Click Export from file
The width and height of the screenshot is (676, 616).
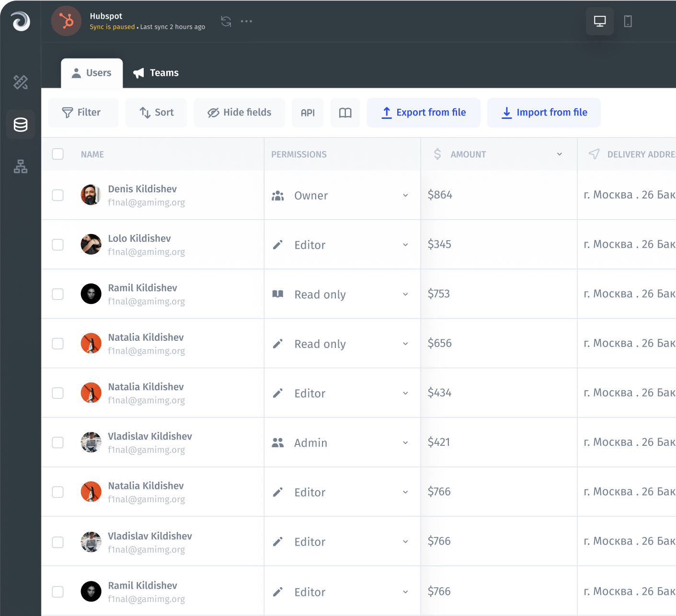(x=424, y=113)
